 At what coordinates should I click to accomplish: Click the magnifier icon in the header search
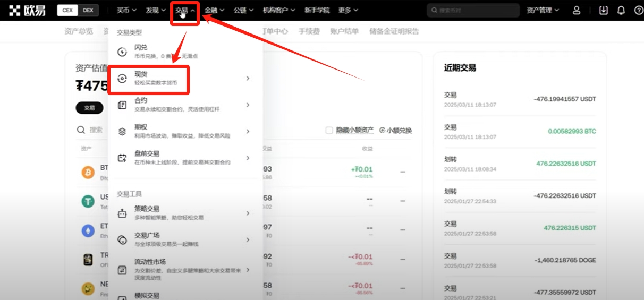pyautogui.click(x=435, y=10)
